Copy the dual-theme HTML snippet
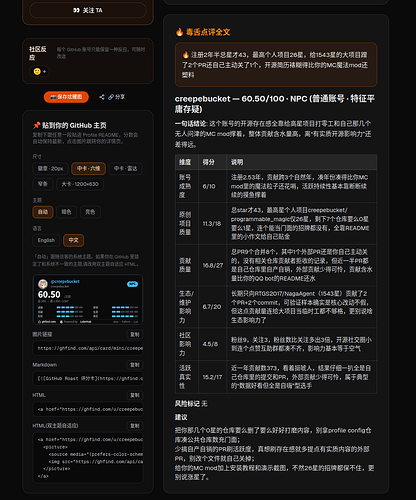Viewport: 416px width, 500px height. pyautogui.click(x=135, y=426)
